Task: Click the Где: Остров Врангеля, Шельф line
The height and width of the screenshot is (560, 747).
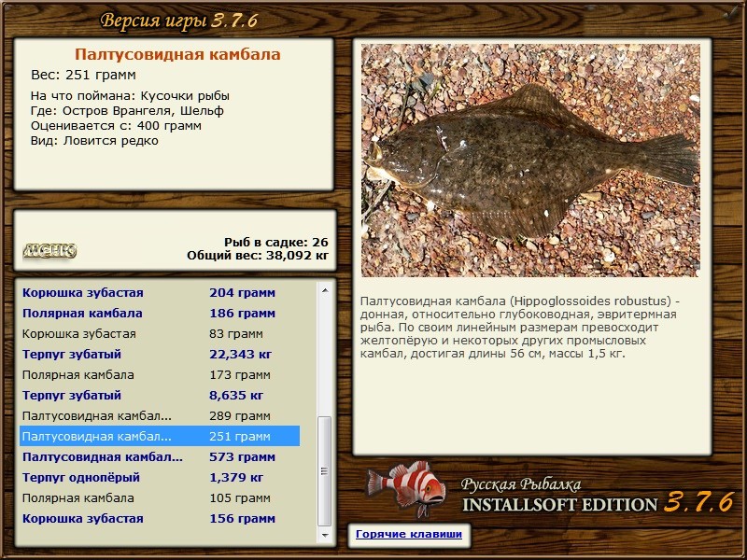Action: [127, 111]
